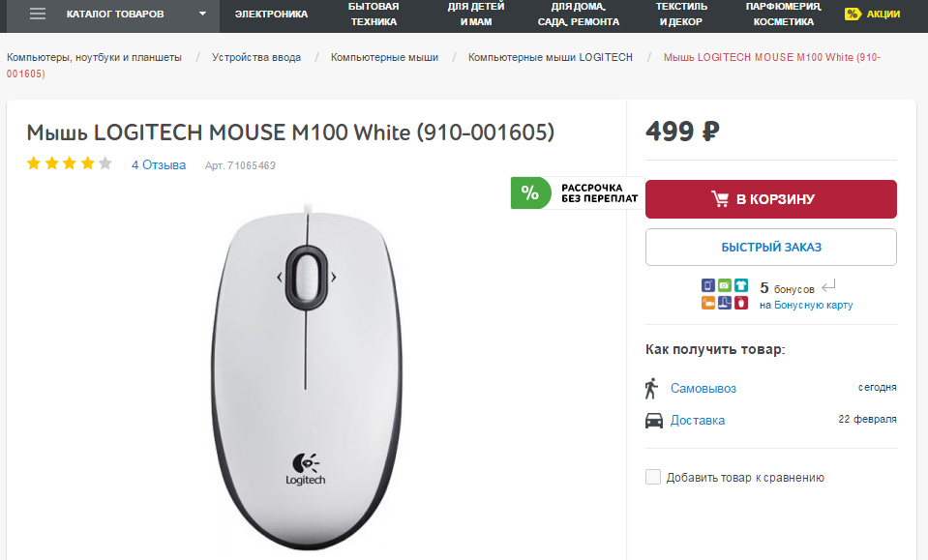Click the bonus category icons grid

(725, 295)
